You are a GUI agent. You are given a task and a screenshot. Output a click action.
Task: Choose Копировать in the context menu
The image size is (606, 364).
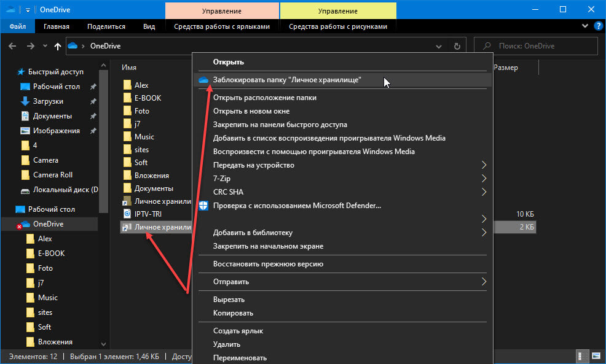[x=233, y=313]
